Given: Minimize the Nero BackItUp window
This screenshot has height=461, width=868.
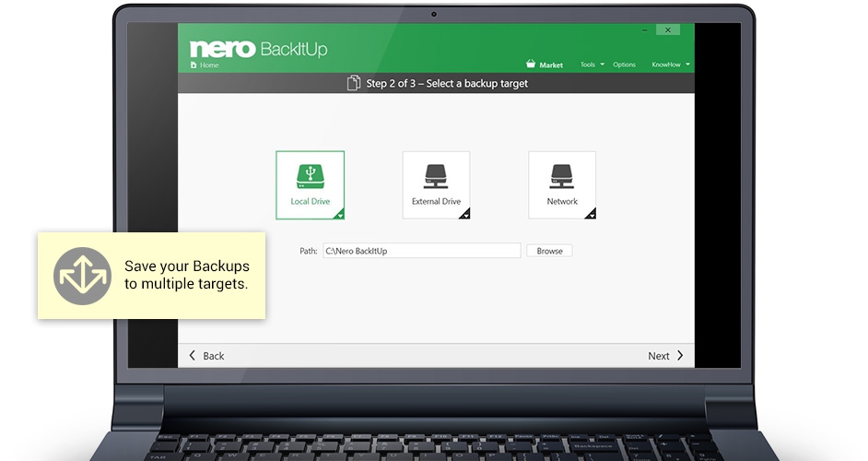Looking at the screenshot, I should coord(644,30).
